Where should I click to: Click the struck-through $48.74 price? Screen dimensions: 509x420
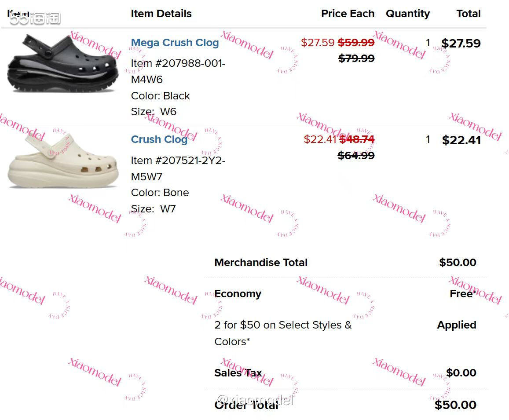[357, 139]
